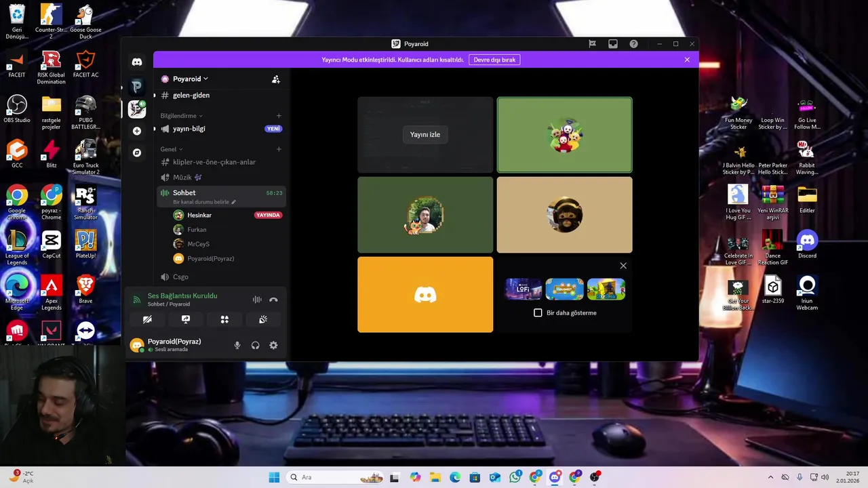Add a channel to the Bilgilendirme category
The width and height of the screenshot is (868, 488).
coord(279,116)
